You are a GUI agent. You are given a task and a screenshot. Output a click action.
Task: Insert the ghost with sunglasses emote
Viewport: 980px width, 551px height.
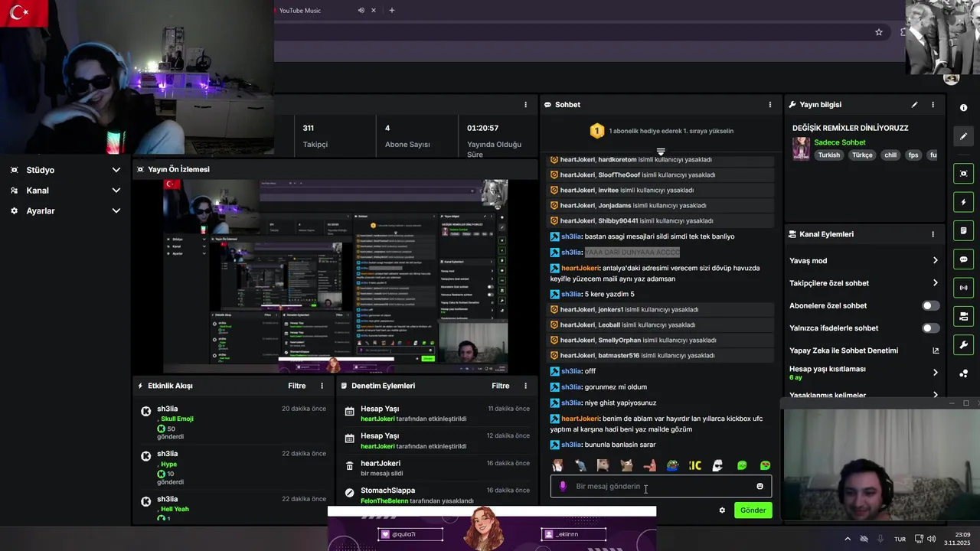[717, 465]
